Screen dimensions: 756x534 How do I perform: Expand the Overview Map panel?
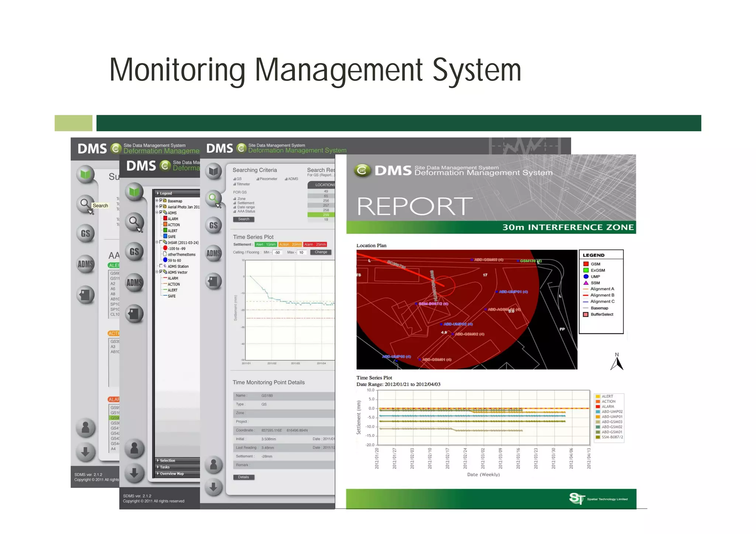coord(177,474)
